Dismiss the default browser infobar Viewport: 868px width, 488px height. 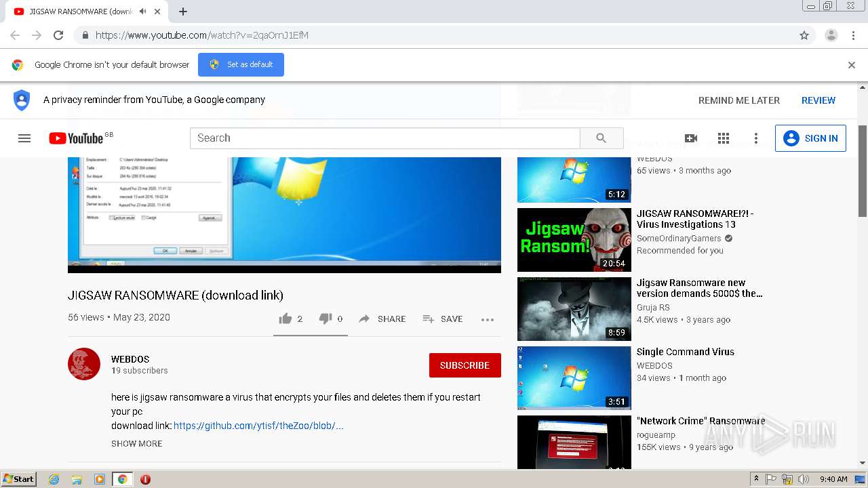852,65
